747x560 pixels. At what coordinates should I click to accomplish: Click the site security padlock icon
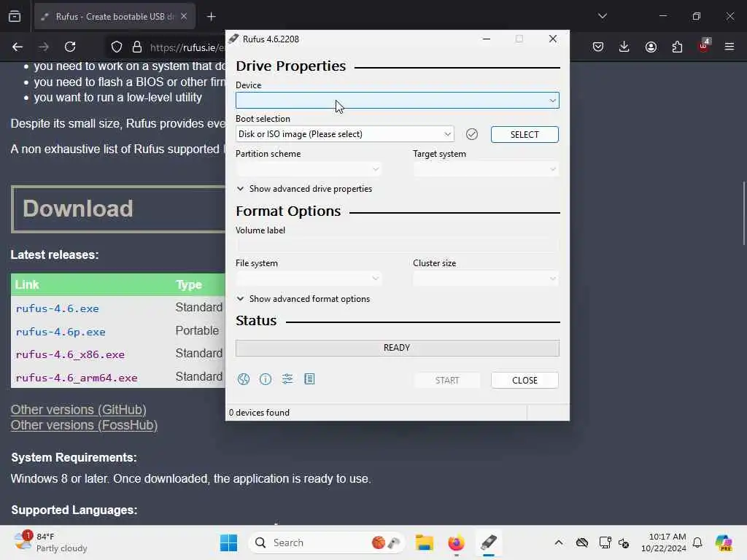tap(137, 47)
